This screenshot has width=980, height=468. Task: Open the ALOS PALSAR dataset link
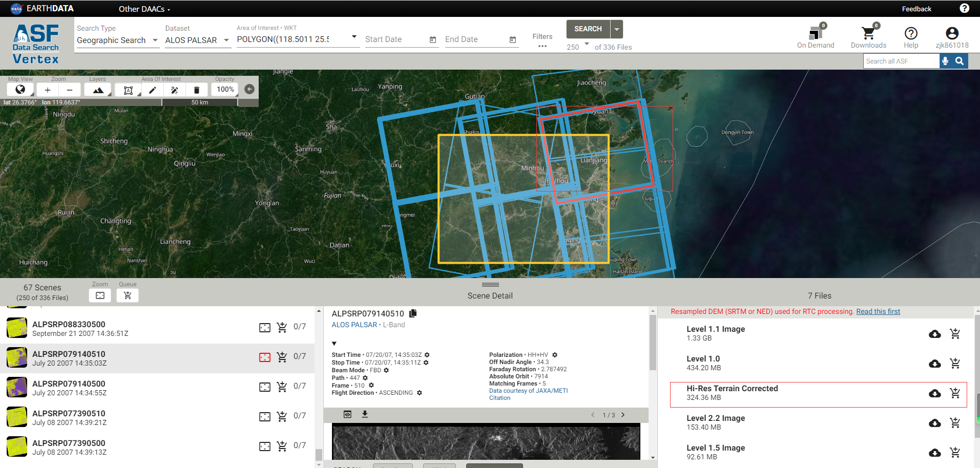[x=354, y=325]
